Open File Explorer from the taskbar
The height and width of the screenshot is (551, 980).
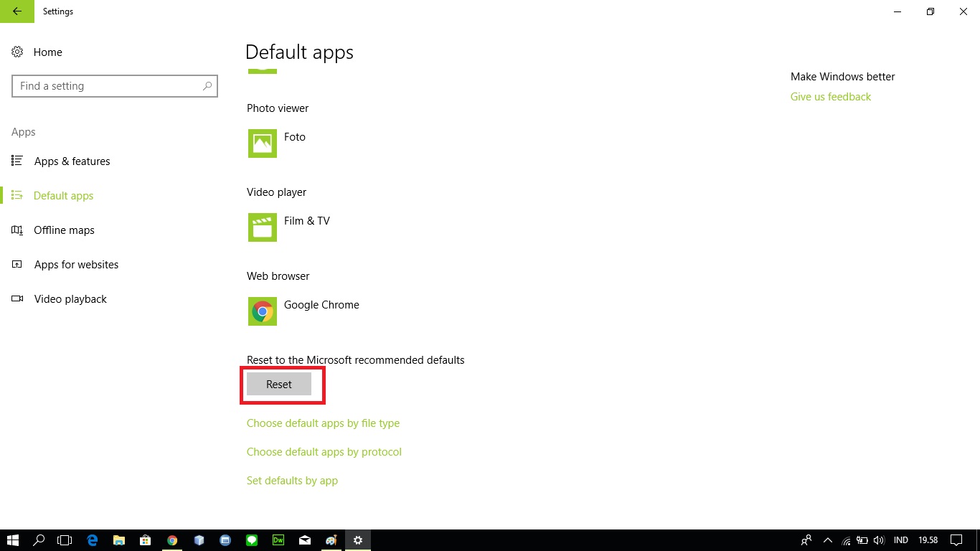(x=119, y=540)
